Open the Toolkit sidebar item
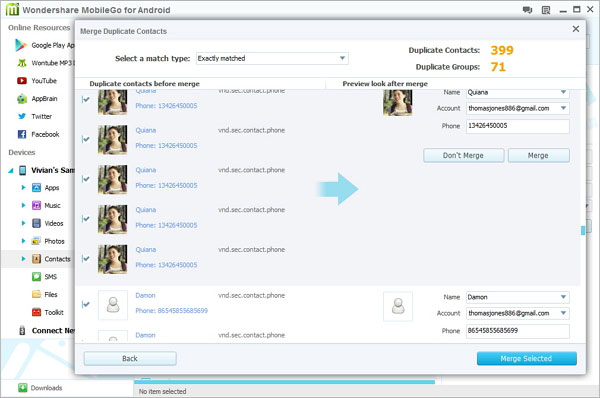Viewport: 600px width, 398px height. (x=54, y=312)
